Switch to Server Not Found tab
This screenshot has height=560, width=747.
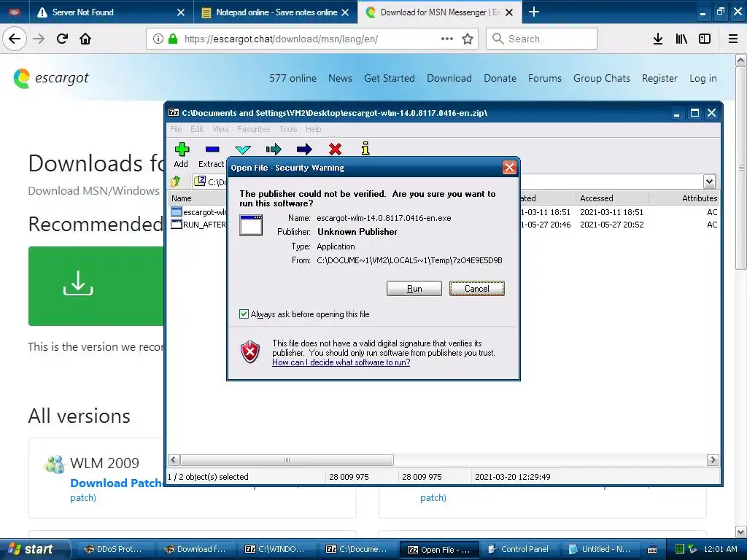tap(112, 12)
